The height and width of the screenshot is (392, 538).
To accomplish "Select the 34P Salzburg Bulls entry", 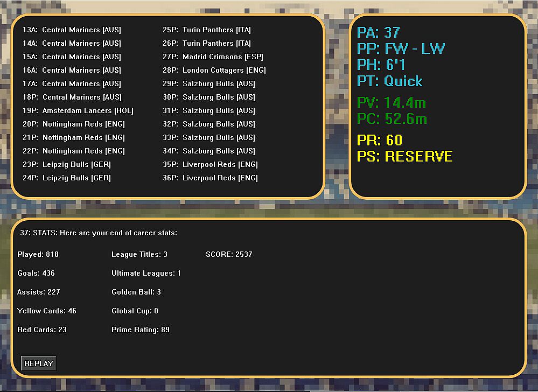I will (209, 151).
